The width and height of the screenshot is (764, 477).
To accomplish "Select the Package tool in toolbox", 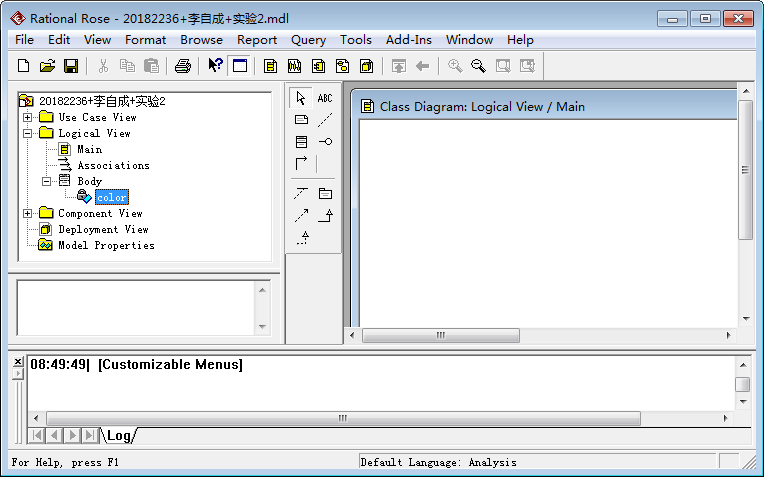I will [x=325, y=194].
